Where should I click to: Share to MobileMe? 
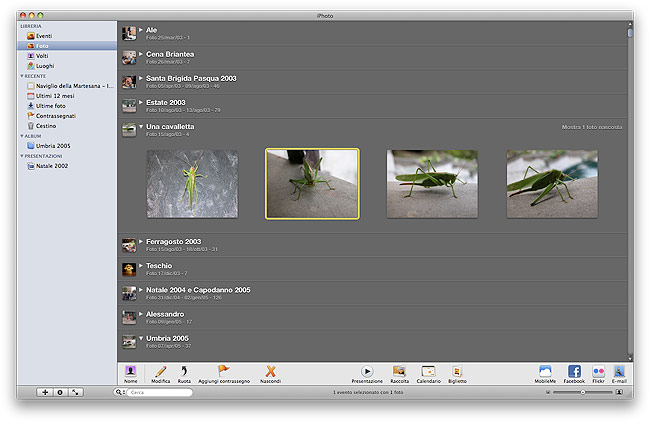point(545,374)
